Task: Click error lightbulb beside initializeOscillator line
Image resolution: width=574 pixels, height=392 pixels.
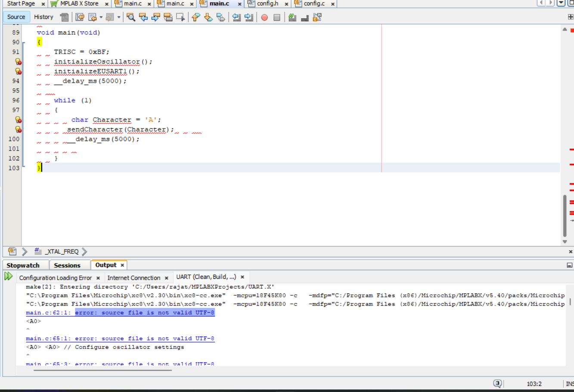Action: [18, 62]
